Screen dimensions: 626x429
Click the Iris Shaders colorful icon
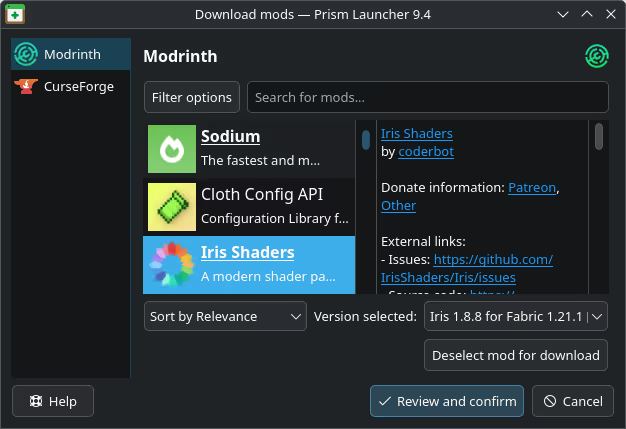click(x=172, y=264)
